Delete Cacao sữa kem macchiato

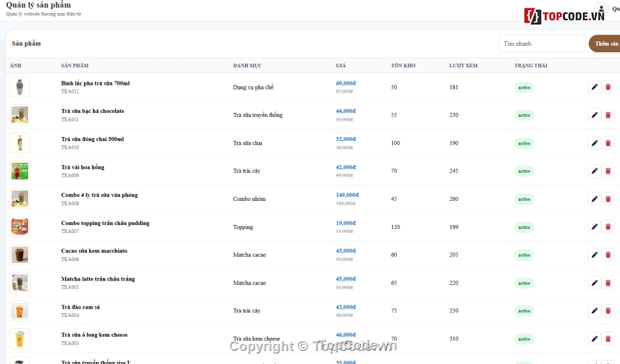[x=608, y=255]
